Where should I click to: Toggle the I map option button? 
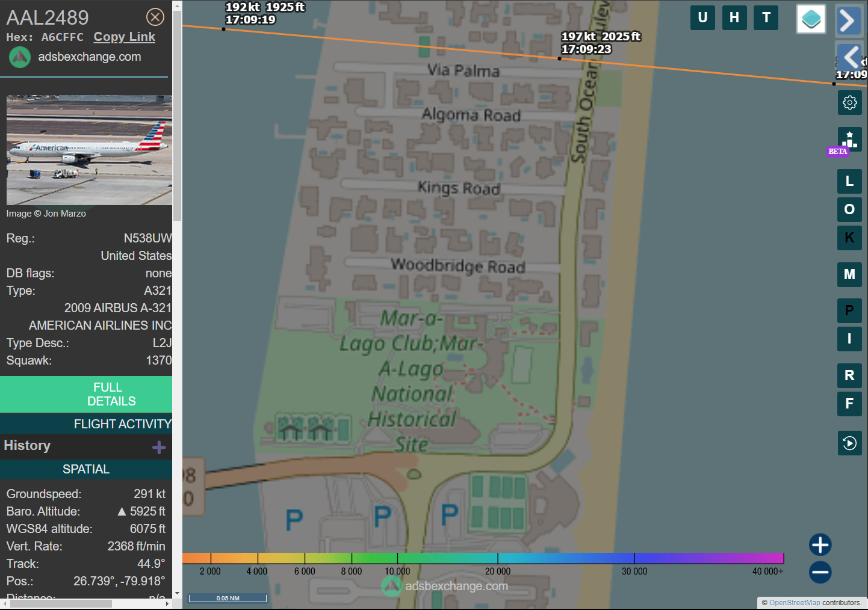click(x=849, y=339)
